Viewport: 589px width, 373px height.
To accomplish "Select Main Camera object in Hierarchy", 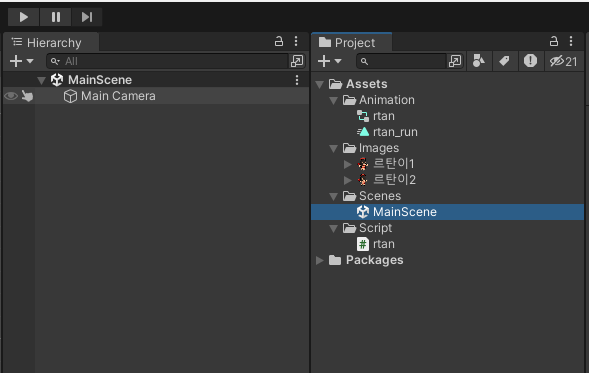I will [156, 96].
